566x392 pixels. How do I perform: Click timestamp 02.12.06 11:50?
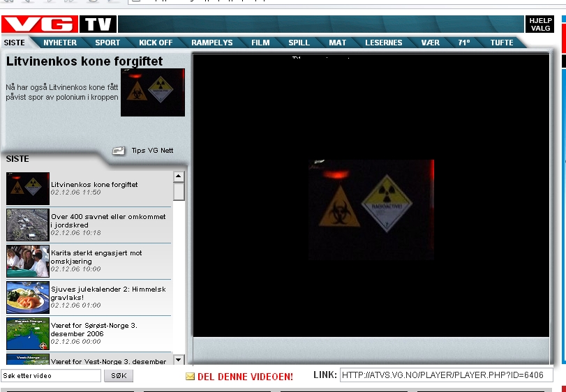pyautogui.click(x=76, y=193)
